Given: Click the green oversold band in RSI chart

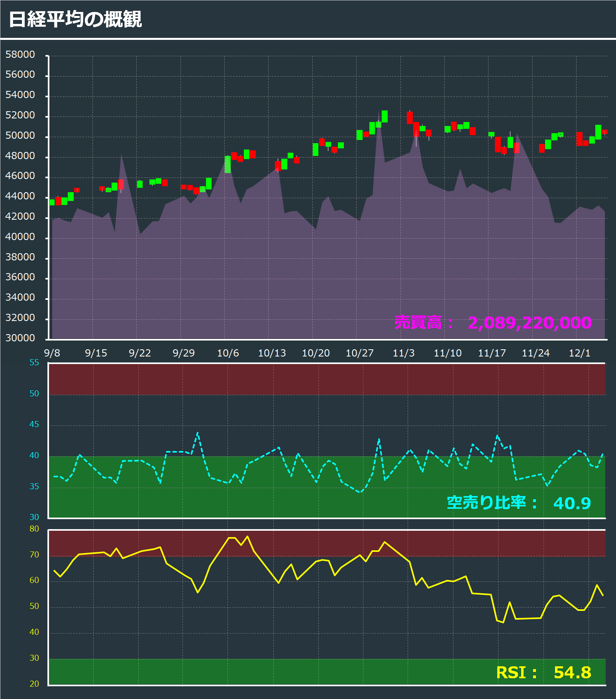Looking at the screenshot, I should [x=279, y=671].
